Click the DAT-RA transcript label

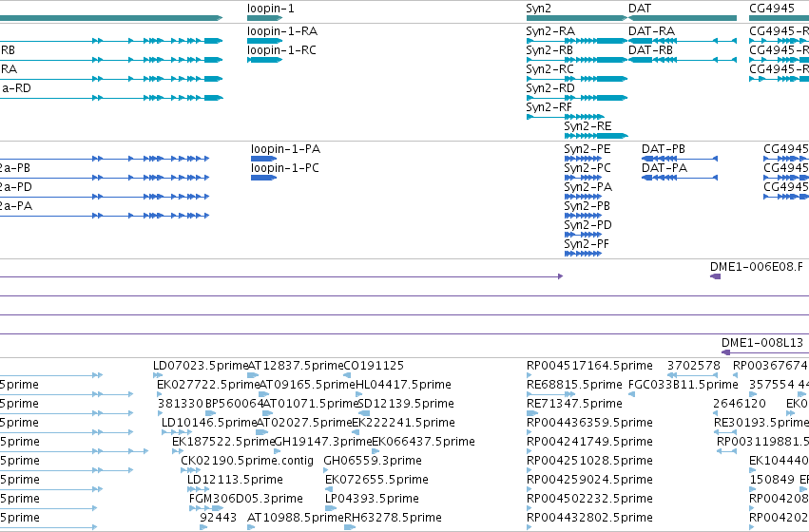[x=651, y=31]
